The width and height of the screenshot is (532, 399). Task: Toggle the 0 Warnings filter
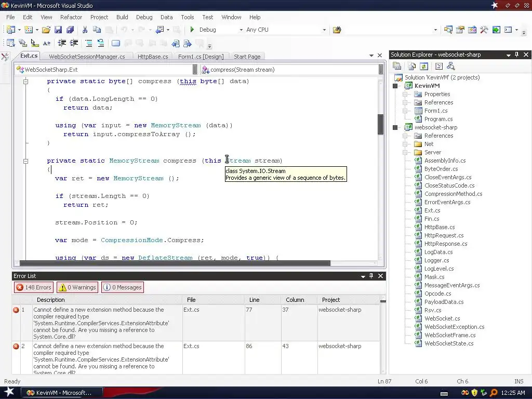(x=77, y=287)
